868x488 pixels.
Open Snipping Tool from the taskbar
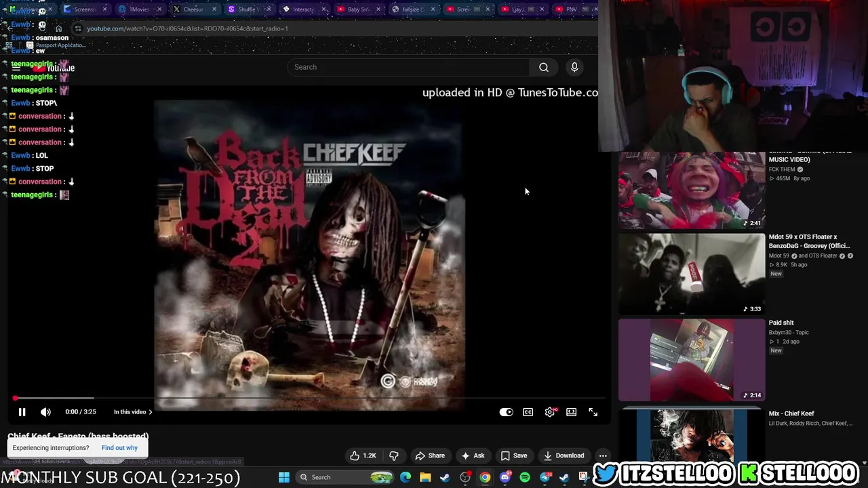click(x=583, y=477)
